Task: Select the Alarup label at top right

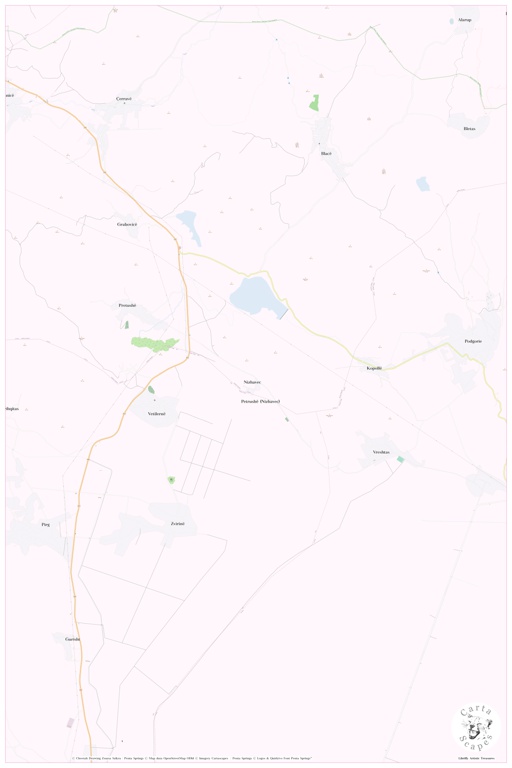Action: 464,20
